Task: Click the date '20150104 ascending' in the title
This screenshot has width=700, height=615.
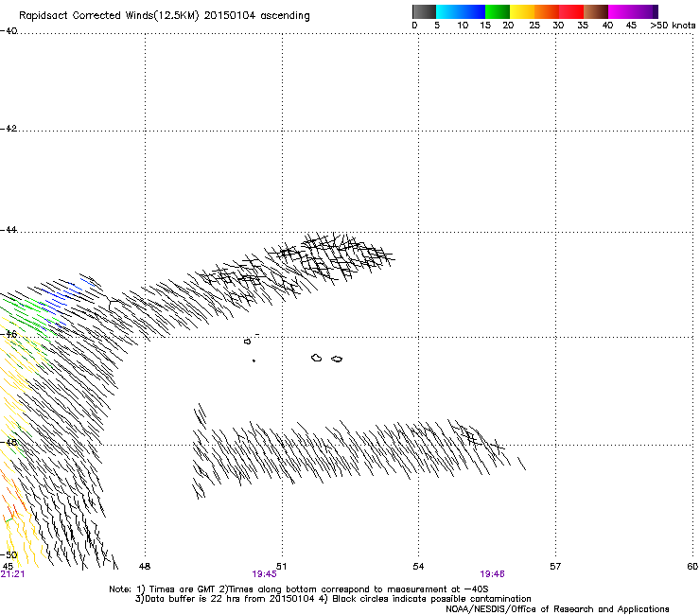Action: pyautogui.click(x=256, y=16)
